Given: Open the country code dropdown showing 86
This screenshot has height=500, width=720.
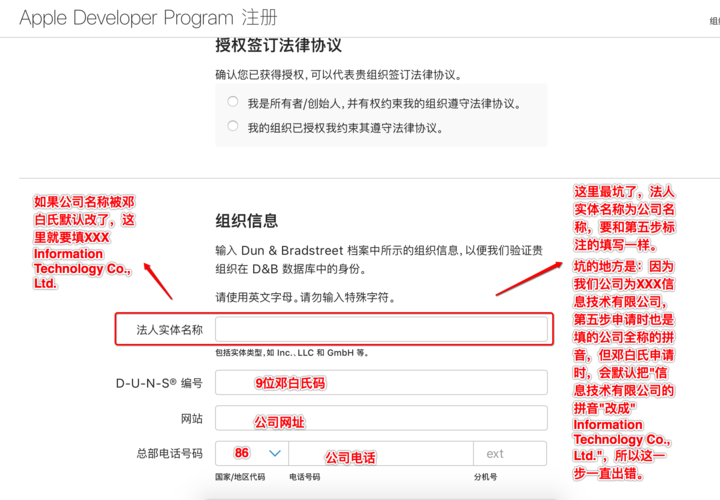Looking at the screenshot, I should pos(252,454).
